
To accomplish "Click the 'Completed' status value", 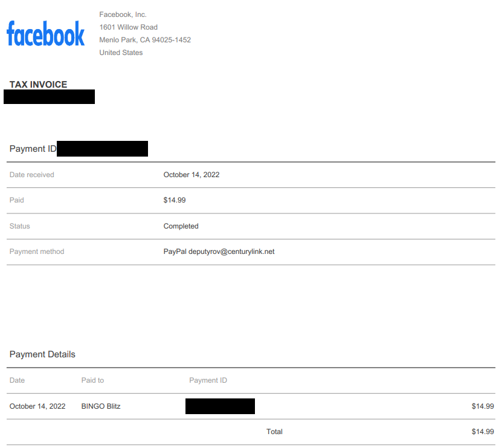I will click(x=181, y=226).
